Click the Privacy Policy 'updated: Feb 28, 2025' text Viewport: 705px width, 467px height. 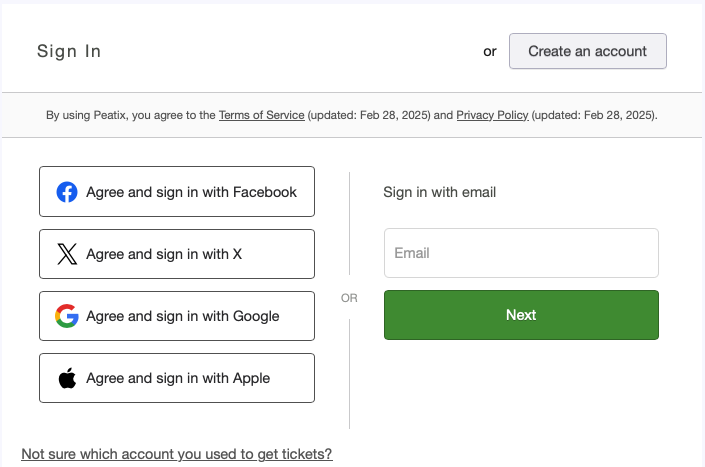(x=594, y=115)
